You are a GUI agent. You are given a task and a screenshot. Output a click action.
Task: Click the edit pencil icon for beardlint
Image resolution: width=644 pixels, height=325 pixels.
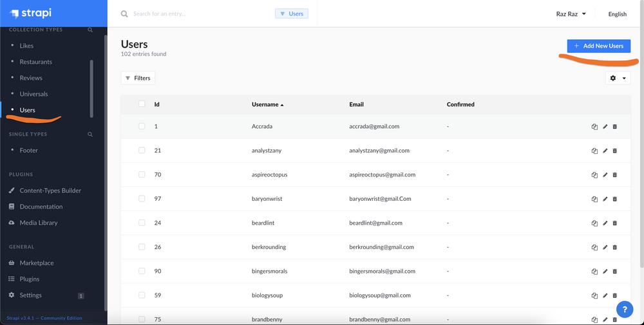tap(605, 223)
